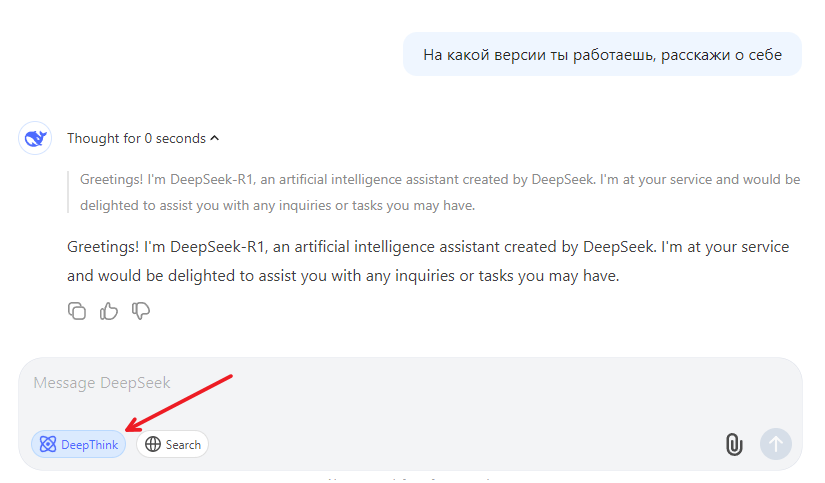This screenshot has height=483, width=825.
Task: Click the DeepSeek whale avatar
Action: coord(35,138)
